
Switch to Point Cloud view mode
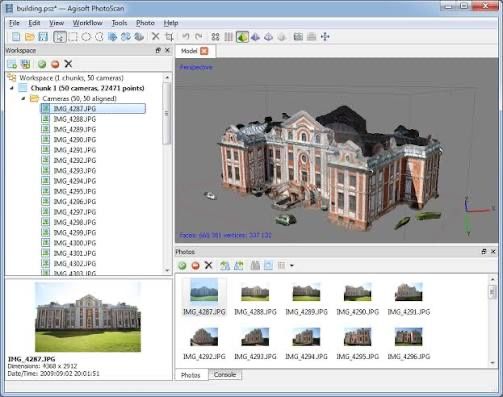215,37
